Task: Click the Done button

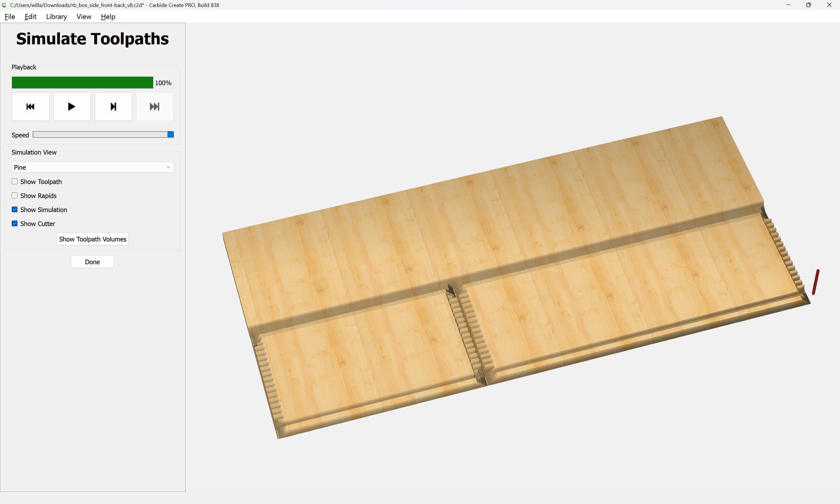Action: pyautogui.click(x=92, y=262)
